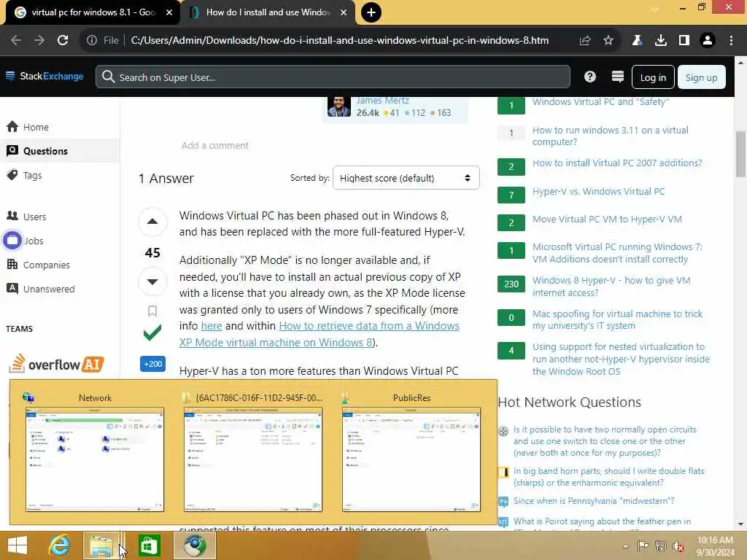Click the green accepted answer checkmark
Viewport: 747px width, 560px height.
tap(152, 332)
